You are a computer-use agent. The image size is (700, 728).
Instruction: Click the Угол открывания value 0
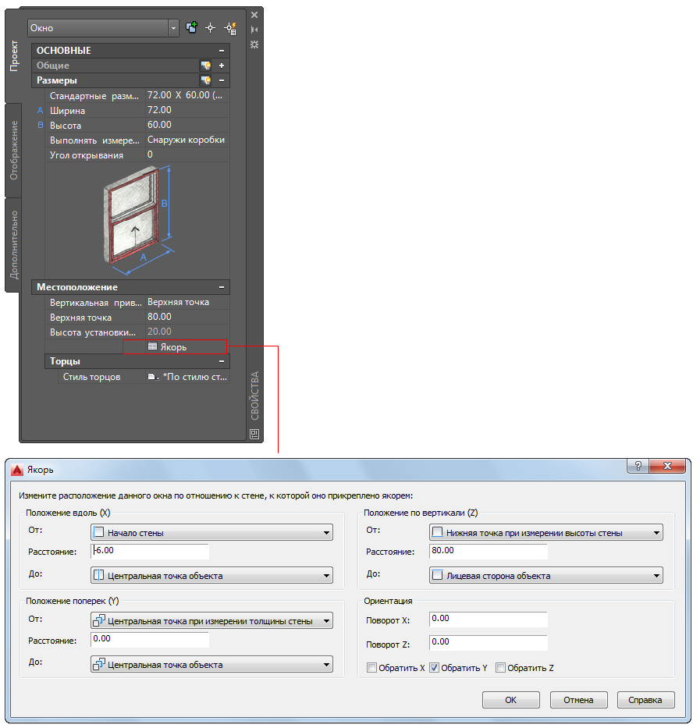(187, 154)
